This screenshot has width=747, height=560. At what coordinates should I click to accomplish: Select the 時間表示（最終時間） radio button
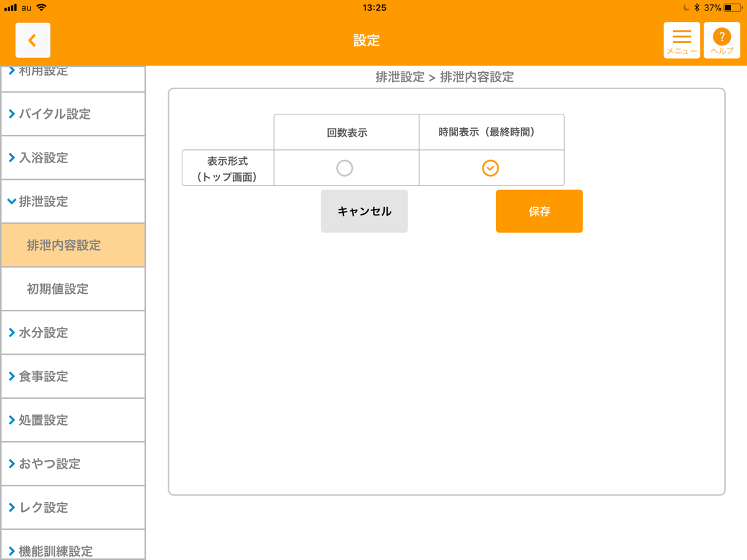(491, 168)
